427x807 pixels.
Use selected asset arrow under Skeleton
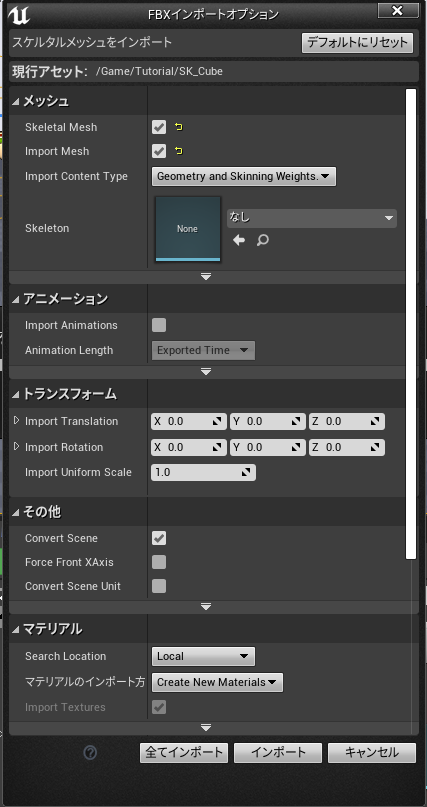point(239,240)
